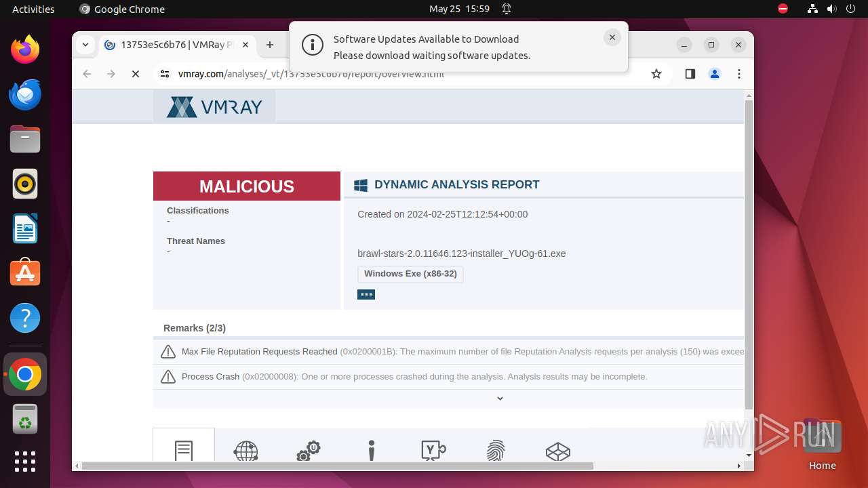The height and width of the screenshot is (488, 868).
Task: Click the Max File Reputation Requests Reached remark
Action: [x=462, y=352]
